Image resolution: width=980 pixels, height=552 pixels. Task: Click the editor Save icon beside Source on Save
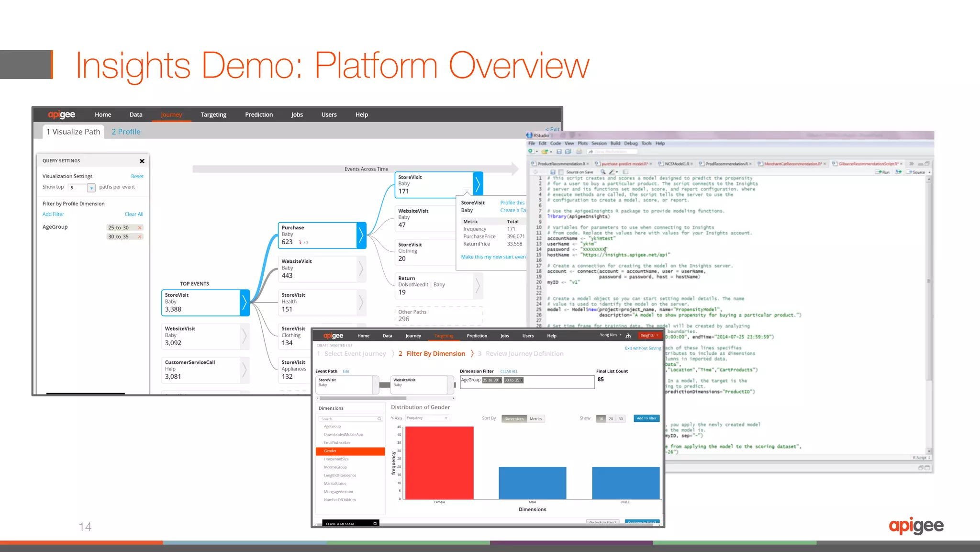(553, 172)
